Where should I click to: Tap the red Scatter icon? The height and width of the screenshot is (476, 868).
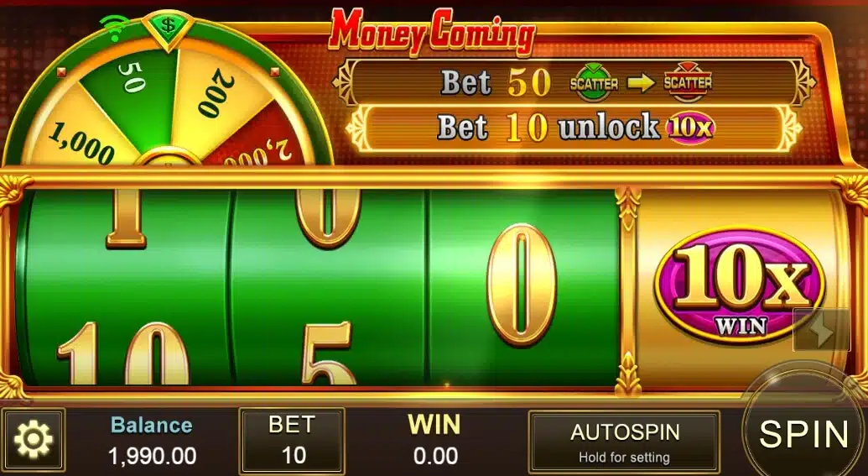point(688,82)
